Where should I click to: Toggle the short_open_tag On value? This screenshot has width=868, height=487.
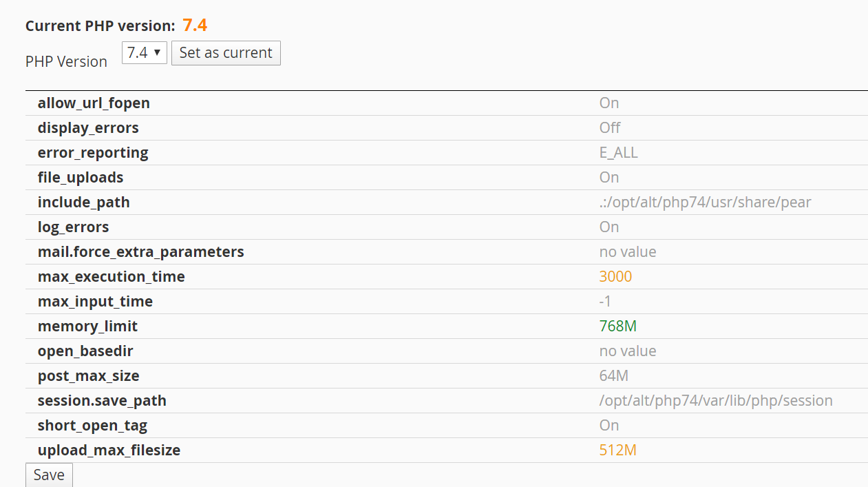pos(609,426)
